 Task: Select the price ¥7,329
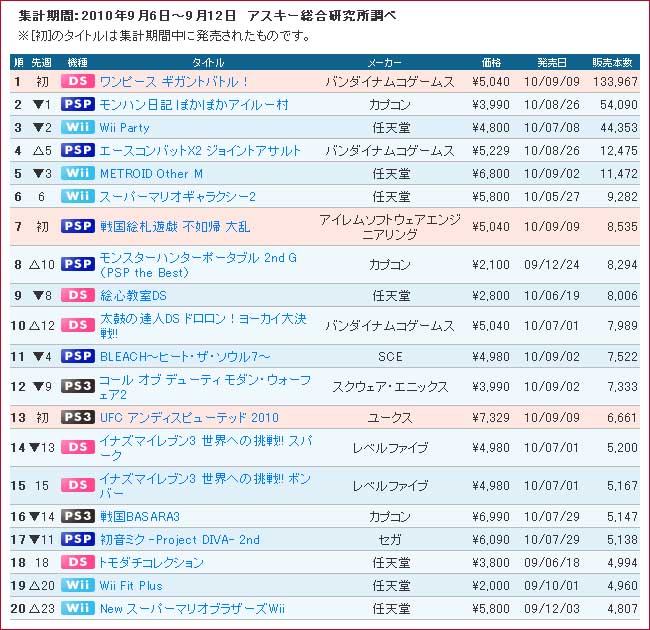click(491, 417)
